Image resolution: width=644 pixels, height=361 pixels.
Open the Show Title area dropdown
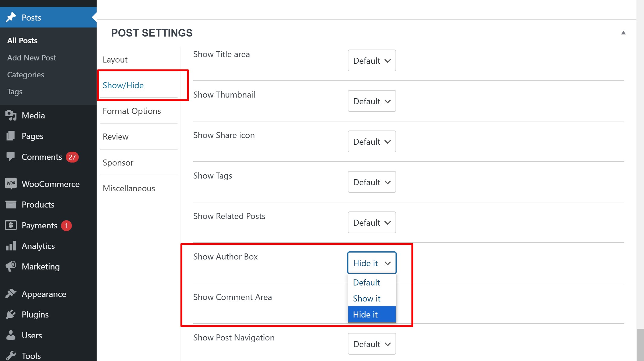pos(372,60)
